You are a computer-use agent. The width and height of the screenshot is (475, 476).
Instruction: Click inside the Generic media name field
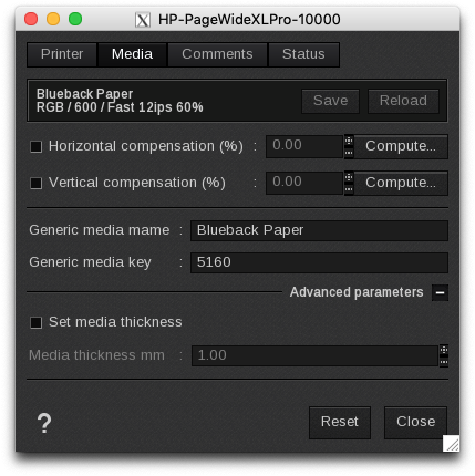pos(319,230)
